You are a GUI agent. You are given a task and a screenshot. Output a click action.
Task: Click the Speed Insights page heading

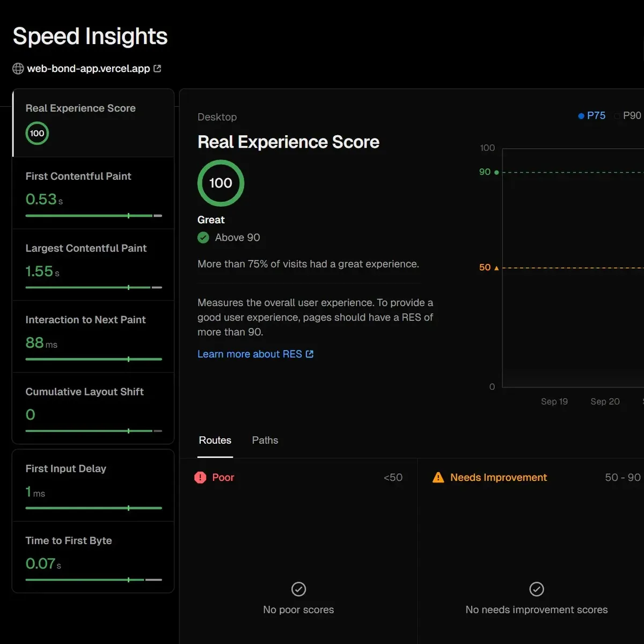(x=90, y=36)
